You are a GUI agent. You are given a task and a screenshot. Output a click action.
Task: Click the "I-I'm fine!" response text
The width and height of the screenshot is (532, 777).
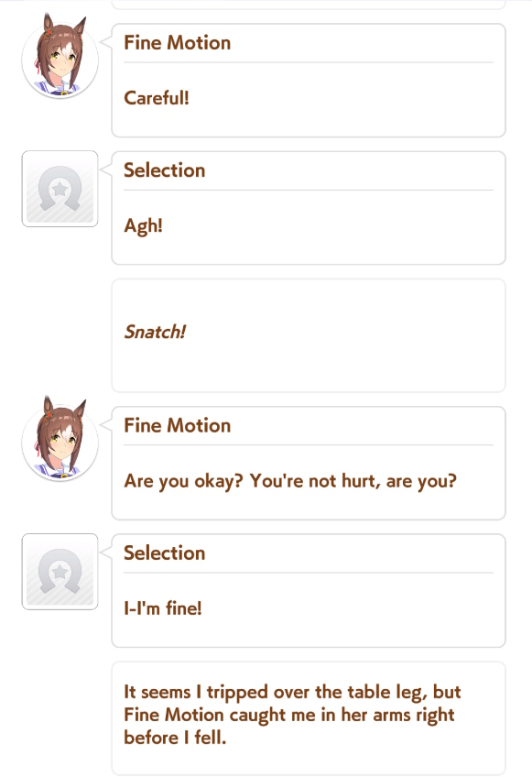tap(163, 608)
